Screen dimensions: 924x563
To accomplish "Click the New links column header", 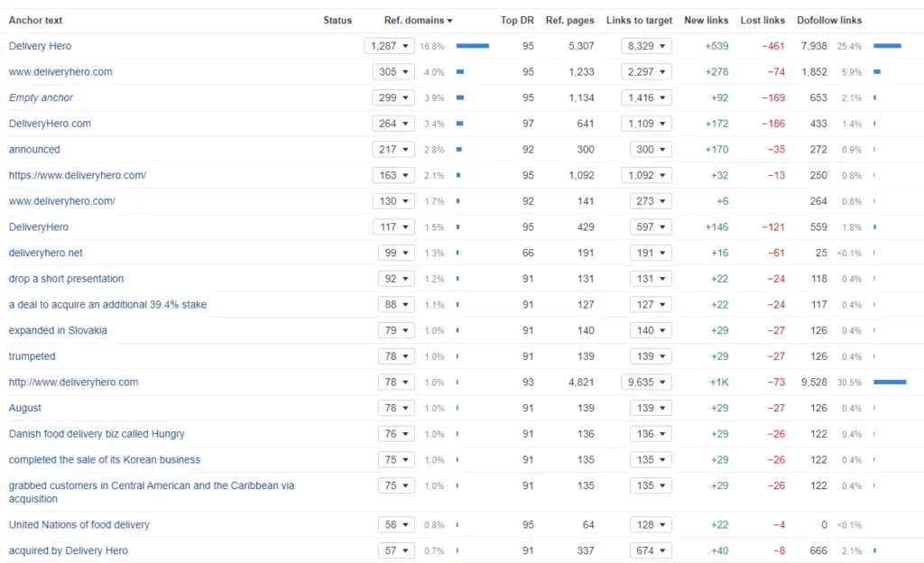I will (x=707, y=20).
